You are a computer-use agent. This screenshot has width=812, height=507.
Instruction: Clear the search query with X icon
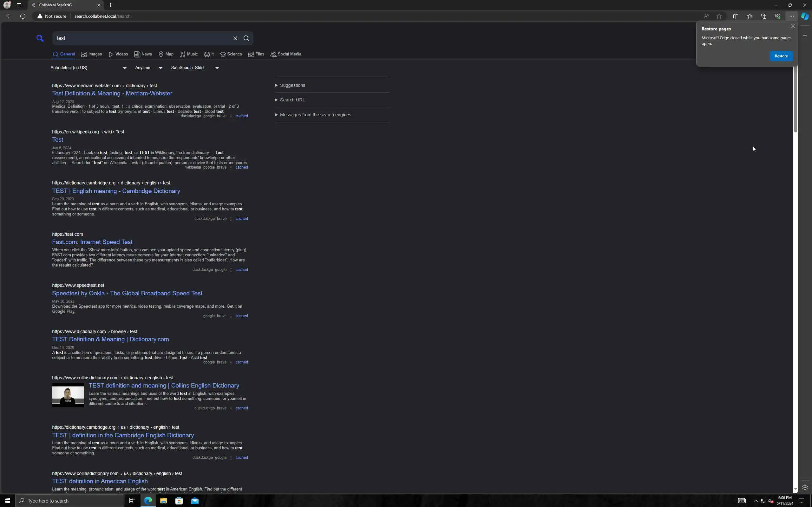(x=235, y=38)
